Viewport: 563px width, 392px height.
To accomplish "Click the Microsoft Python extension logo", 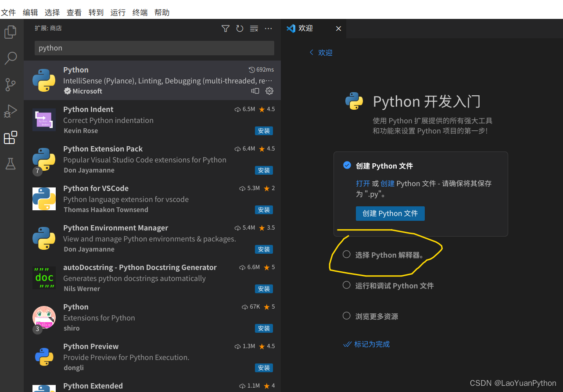I will click(x=44, y=80).
